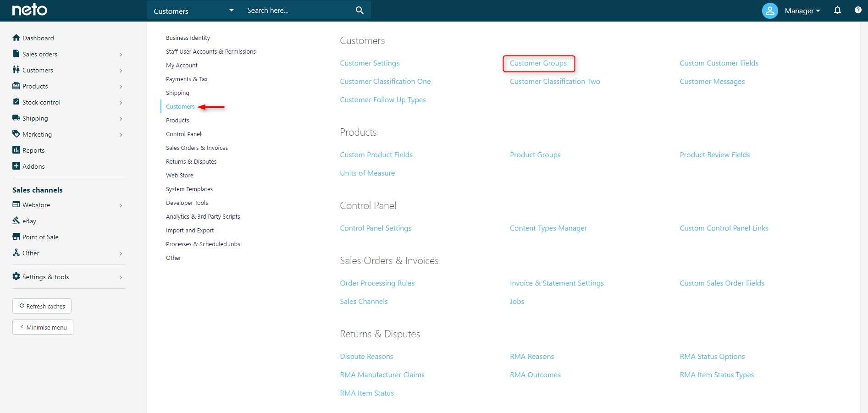Expand Products sidebar submenu chevron
Viewport: 868px width, 413px height.
tap(121, 87)
